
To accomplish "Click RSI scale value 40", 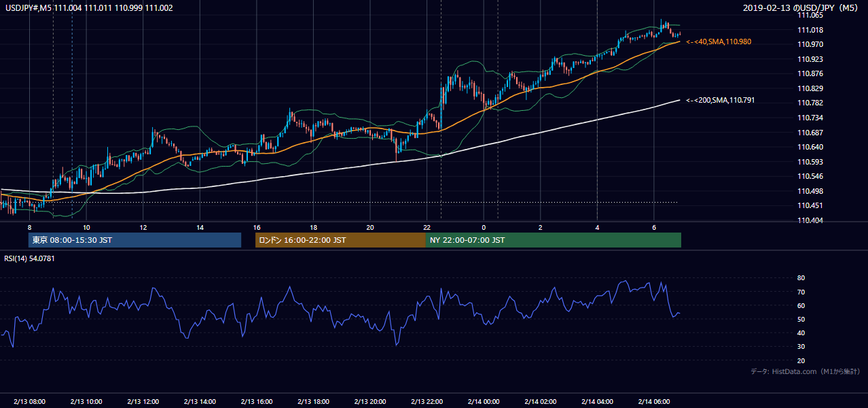I will (801, 333).
